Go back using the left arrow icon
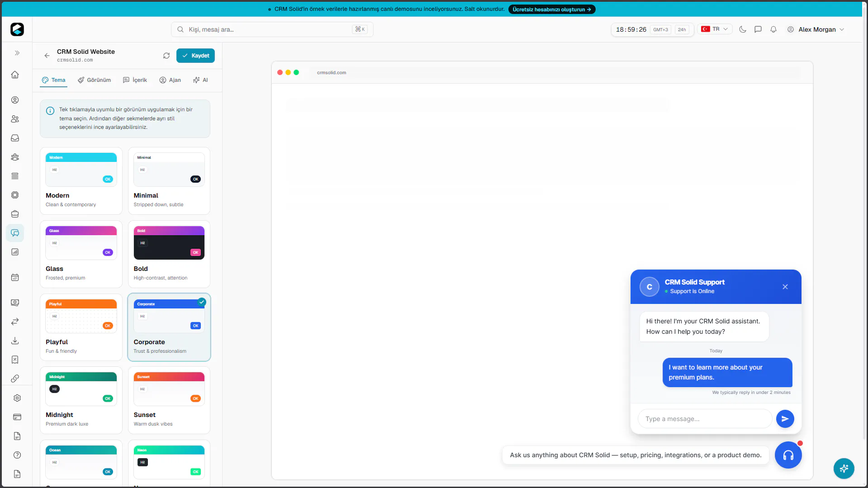Image resolution: width=868 pixels, height=488 pixels. pos(47,56)
